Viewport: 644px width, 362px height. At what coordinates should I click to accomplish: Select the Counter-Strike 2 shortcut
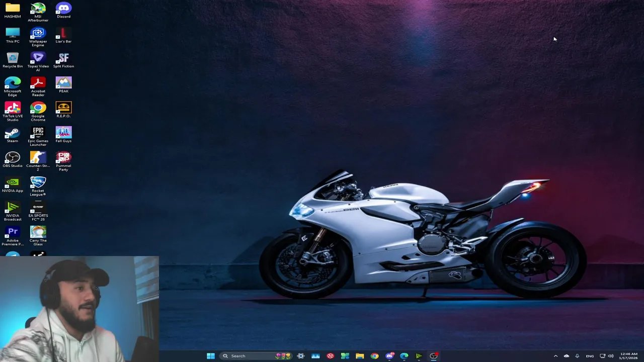(38, 161)
